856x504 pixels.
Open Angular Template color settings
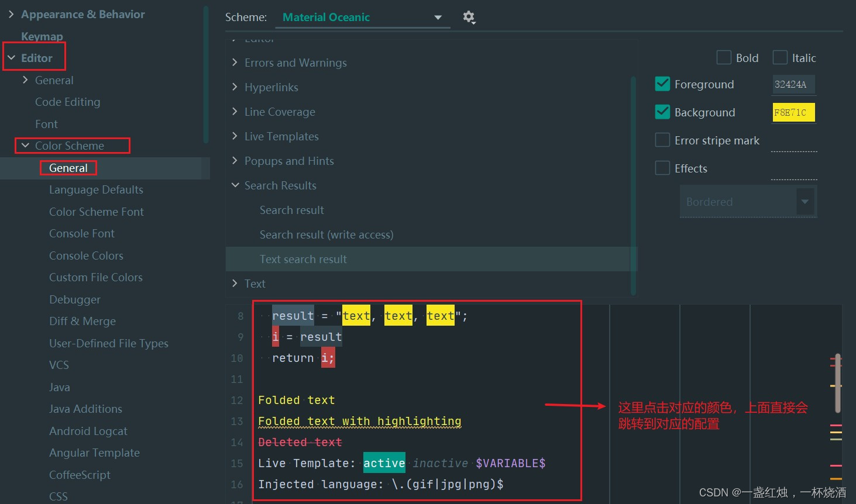[x=94, y=453]
